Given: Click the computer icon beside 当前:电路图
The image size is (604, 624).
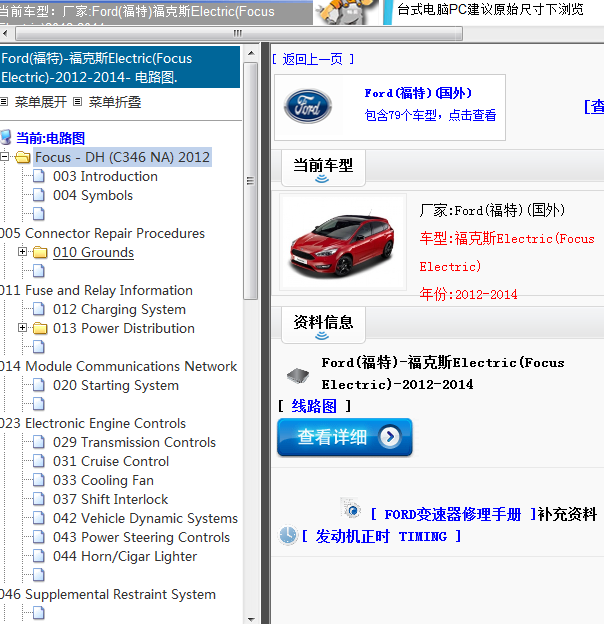Looking at the screenshot, I should coord(6,137).
